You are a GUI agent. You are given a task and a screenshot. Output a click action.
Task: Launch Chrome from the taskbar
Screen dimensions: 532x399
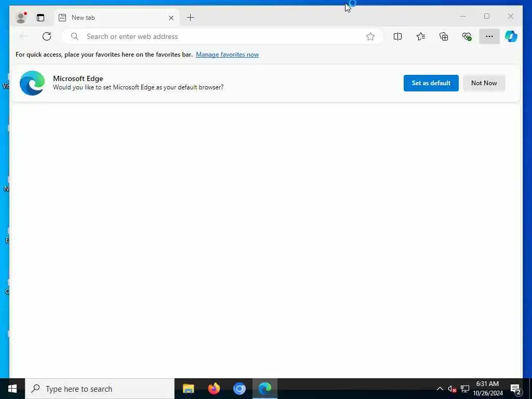[x=239, y=389]
